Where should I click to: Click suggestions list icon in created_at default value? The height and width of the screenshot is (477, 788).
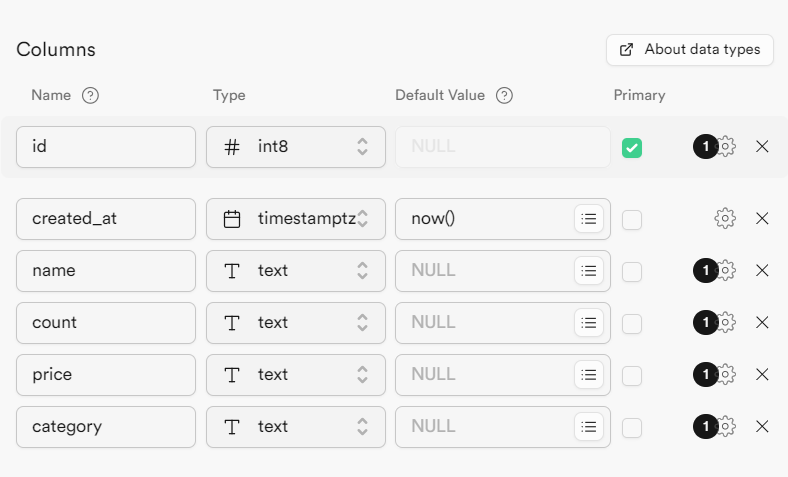589,218
